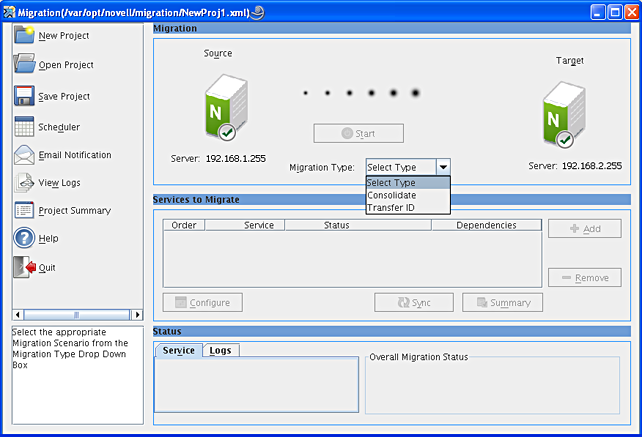Click the Service column header
642x437 pixels.
(x=245, y=225)
